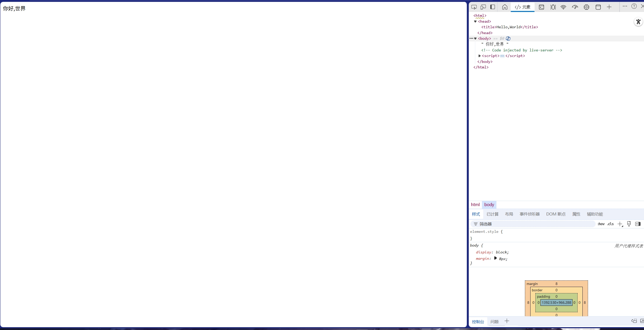Open the Console tool icon
Viewport: 644px width, 330px height.
coord(541,7)
